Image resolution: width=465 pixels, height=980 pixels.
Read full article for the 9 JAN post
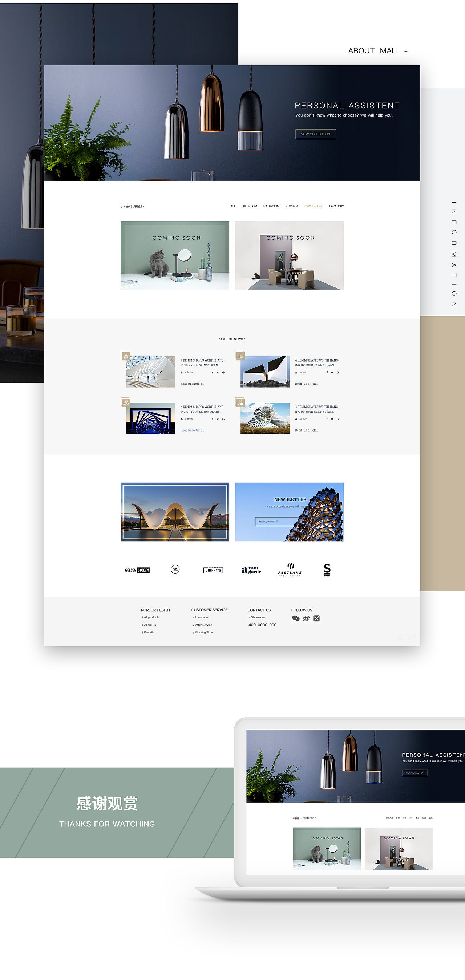(x=306, y=384)
